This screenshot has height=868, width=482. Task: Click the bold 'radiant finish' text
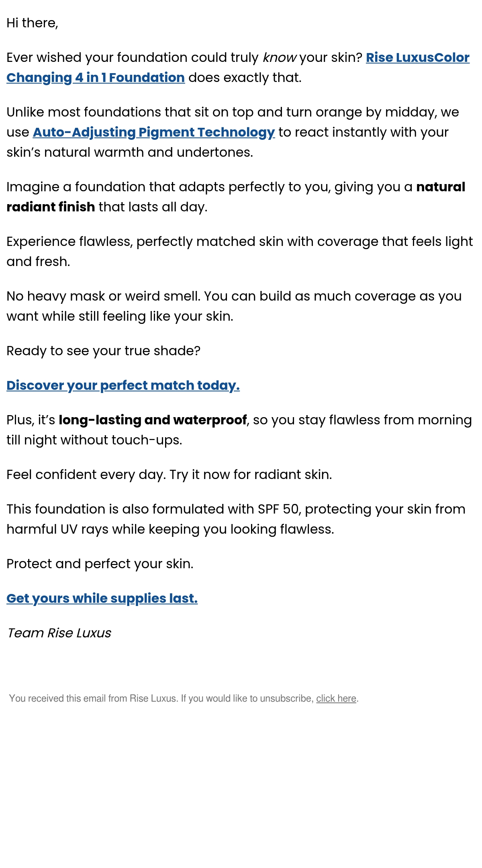51,207
